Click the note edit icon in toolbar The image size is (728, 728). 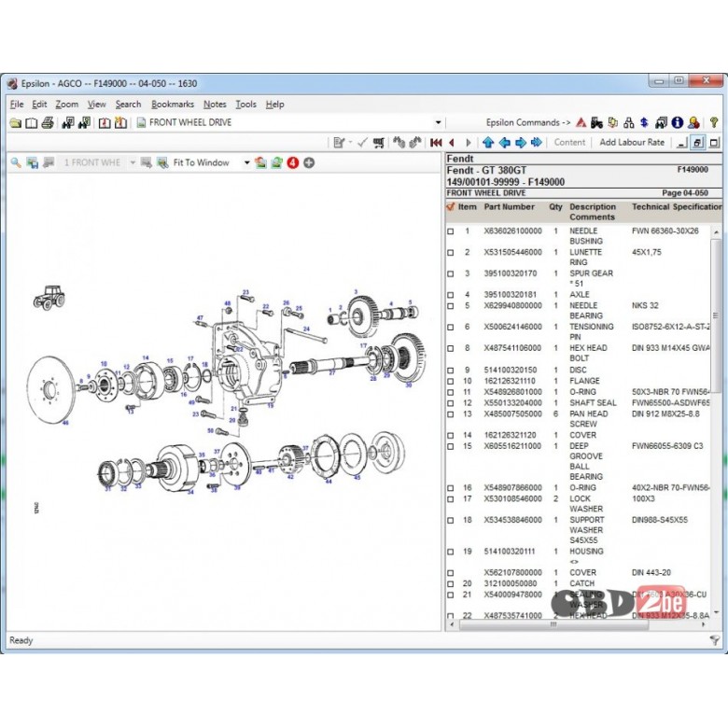[339, 143]
